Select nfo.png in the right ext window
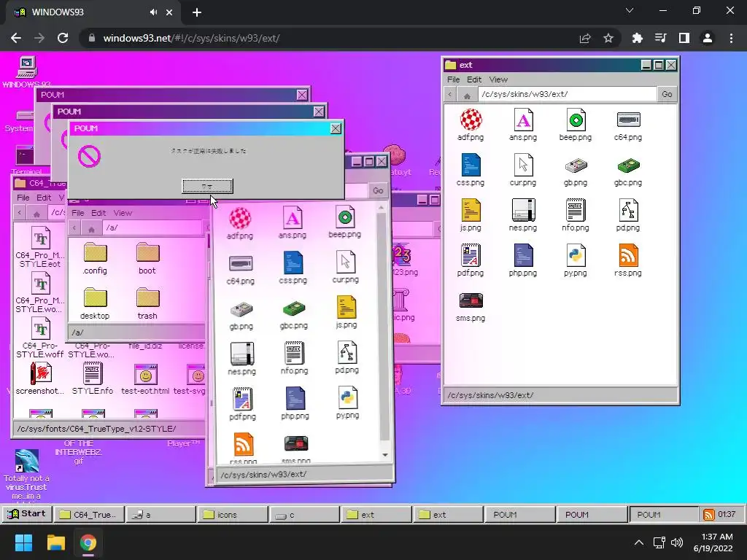This screenshot has width=747, height=560. pyautogui.click(x=576, y=215)
